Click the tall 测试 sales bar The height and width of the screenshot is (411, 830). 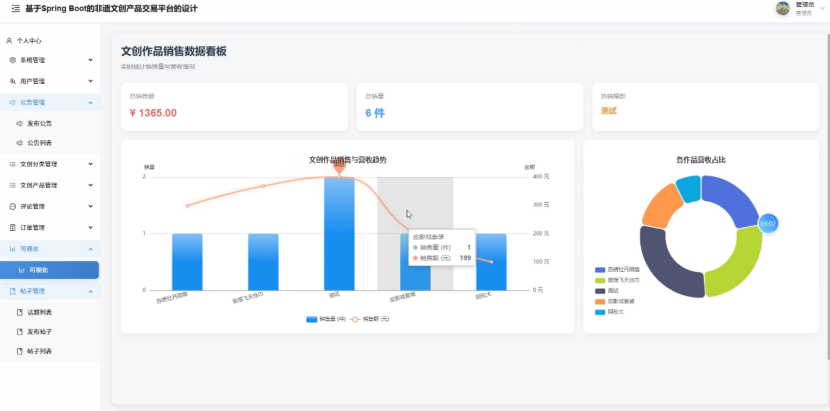tap(339, 234)
